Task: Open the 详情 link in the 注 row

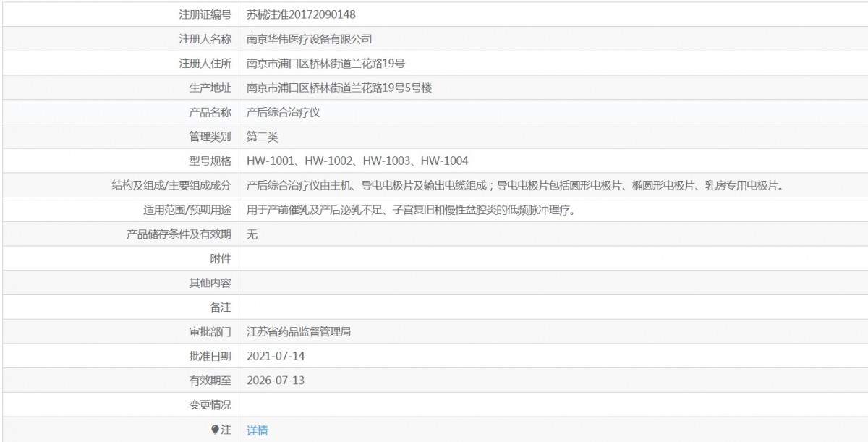Action: [x=257, y=430]
